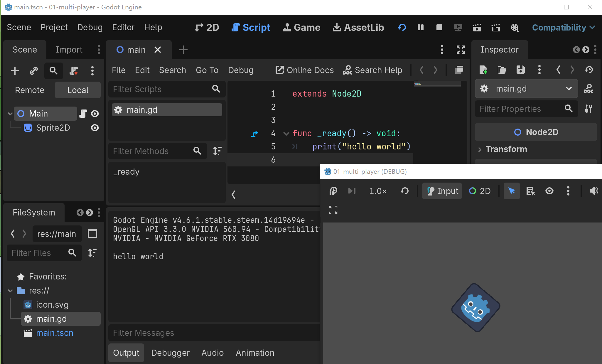Switch to the Debugger bottom tab

(x=170, y=353)
